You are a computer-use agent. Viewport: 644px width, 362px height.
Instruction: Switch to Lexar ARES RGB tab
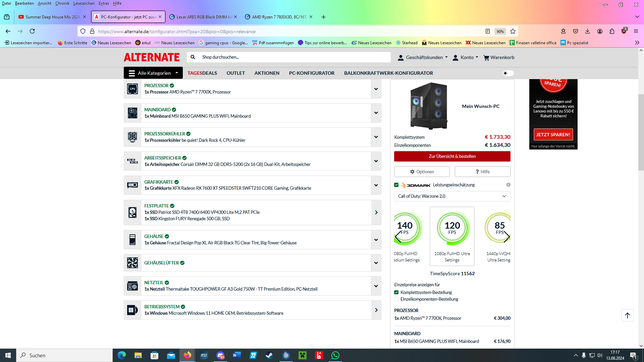point(203,17)
